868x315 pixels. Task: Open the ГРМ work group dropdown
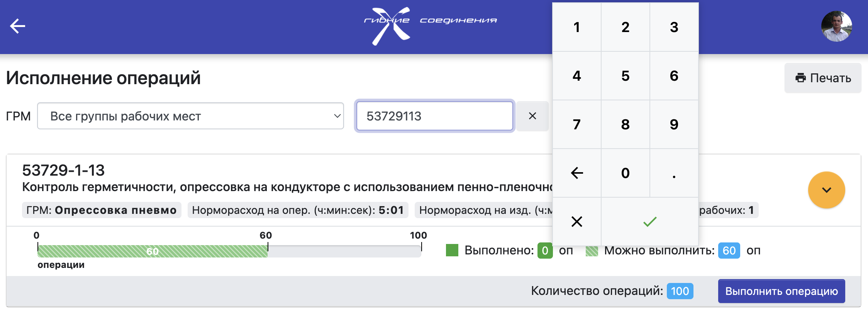point(190,116)
